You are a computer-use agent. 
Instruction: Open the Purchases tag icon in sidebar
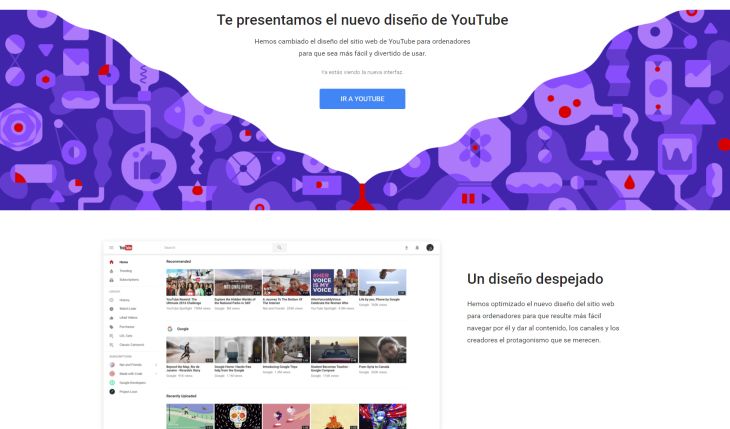111,327
